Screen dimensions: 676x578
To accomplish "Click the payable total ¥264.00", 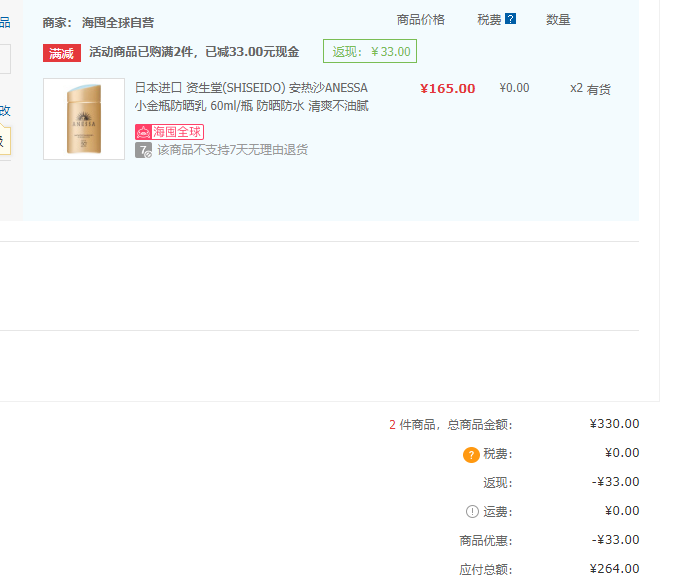I will pyautogui.click(x=614, y=569).
